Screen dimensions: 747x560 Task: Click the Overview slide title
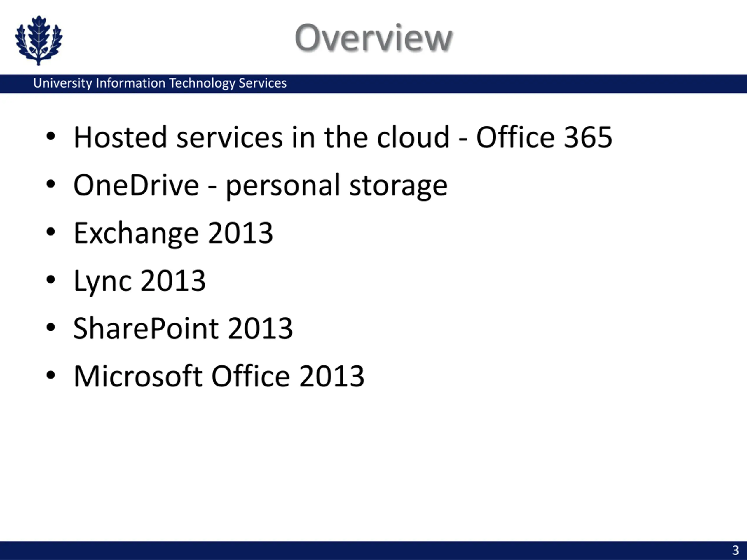coord(373,38)
